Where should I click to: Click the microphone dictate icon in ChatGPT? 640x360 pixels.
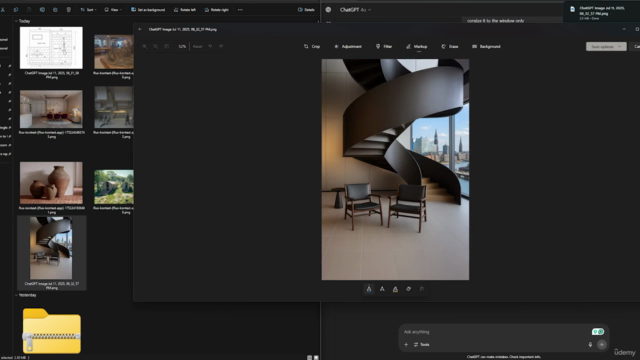pos(590,344)
